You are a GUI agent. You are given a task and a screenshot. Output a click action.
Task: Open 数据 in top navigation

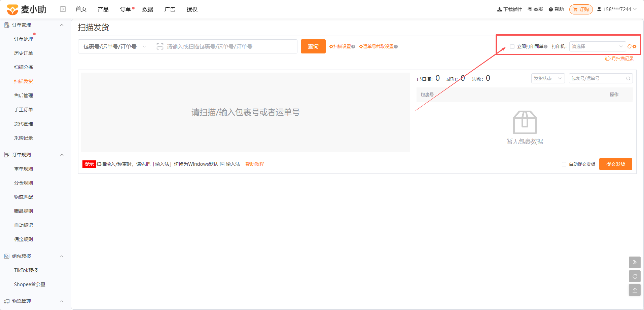tap(148, 9)
